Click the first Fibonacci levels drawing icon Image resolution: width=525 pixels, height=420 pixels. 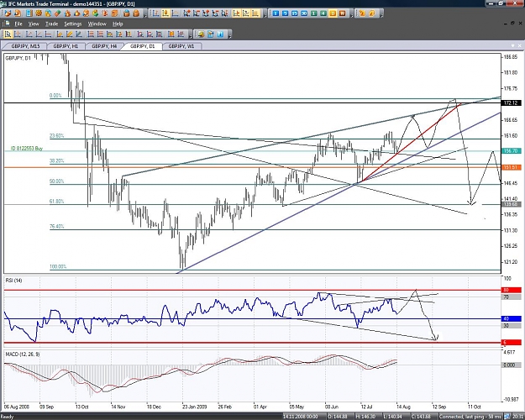point(91,34)
